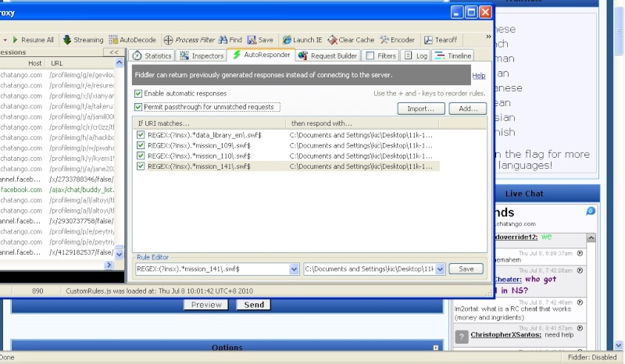
Task: Click the Live Chat header
Action: tap(523, 194)
